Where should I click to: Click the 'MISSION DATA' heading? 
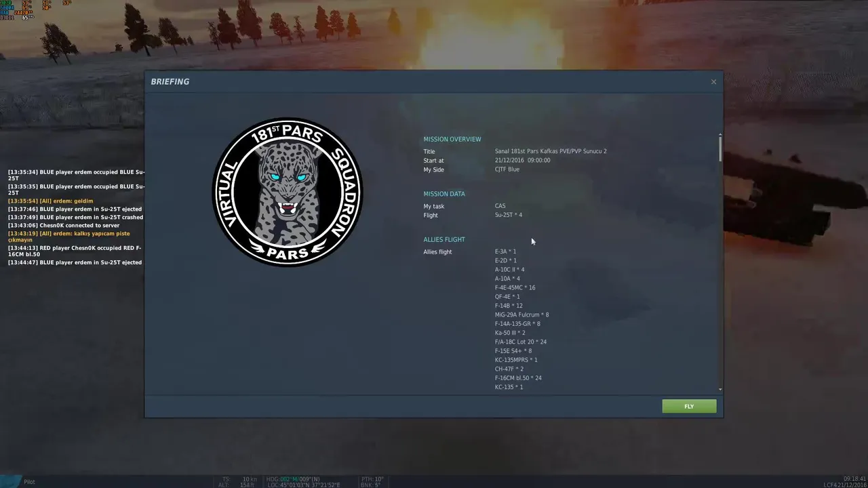point(444,194)
